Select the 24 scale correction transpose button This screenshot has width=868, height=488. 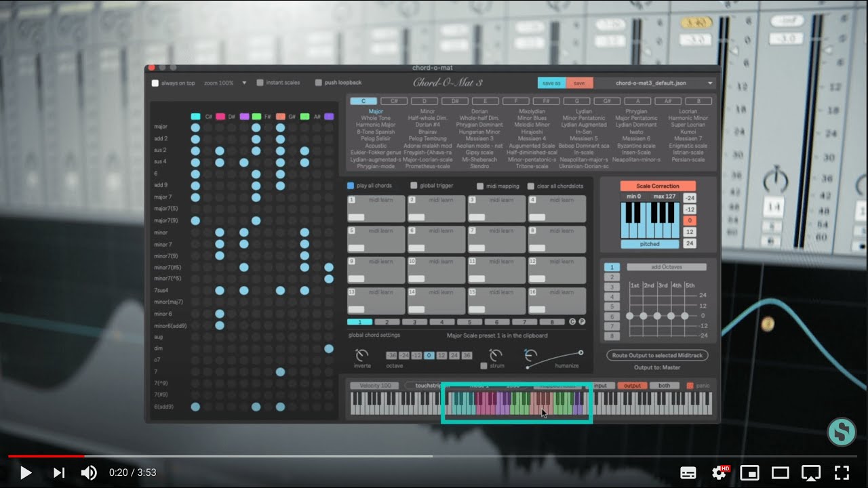689,243
